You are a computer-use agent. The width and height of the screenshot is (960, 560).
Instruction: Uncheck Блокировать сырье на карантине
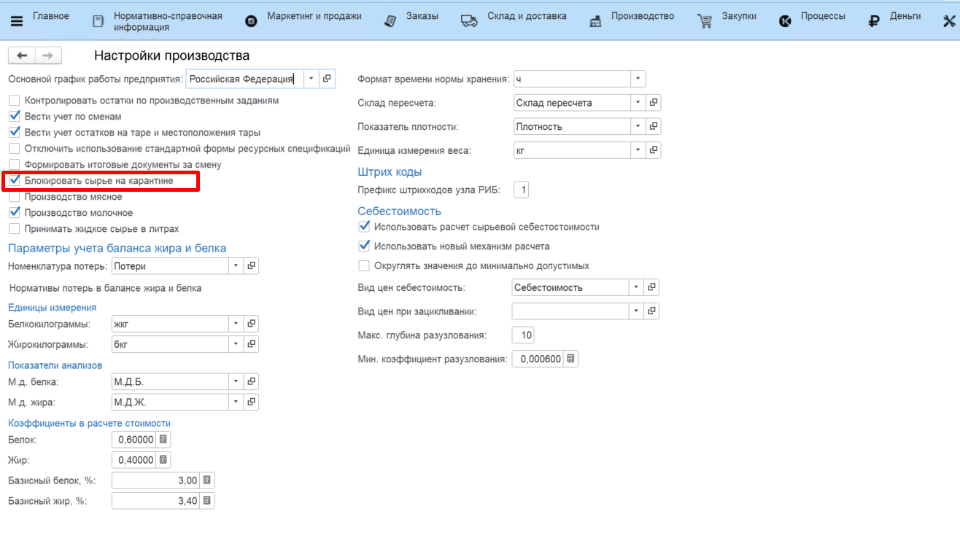[14, 181]
